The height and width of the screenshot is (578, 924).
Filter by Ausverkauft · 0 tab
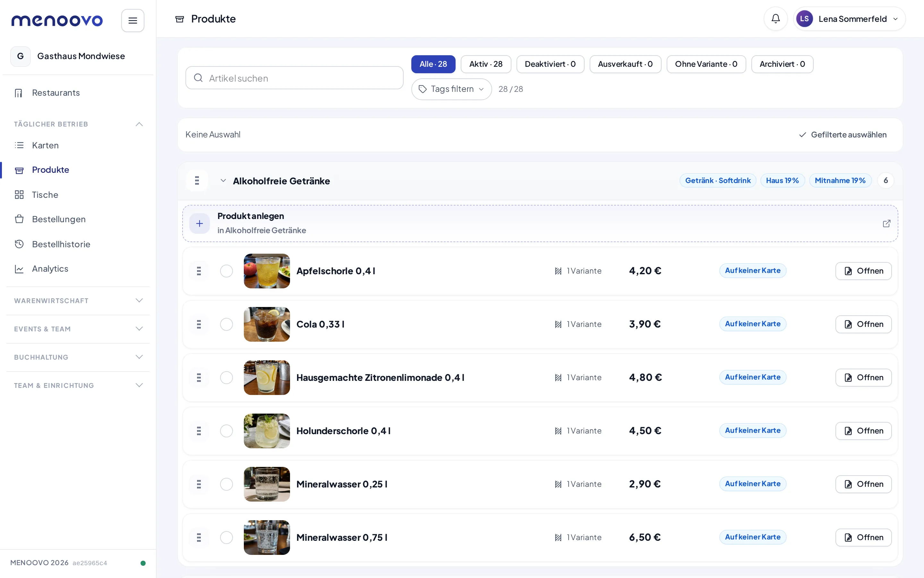coord(625,64)
